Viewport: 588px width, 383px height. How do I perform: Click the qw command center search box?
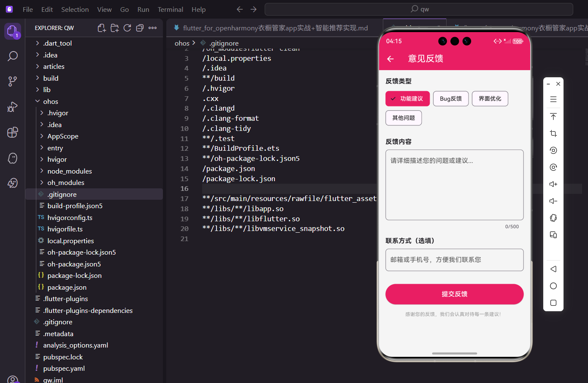tap(419, 9)
